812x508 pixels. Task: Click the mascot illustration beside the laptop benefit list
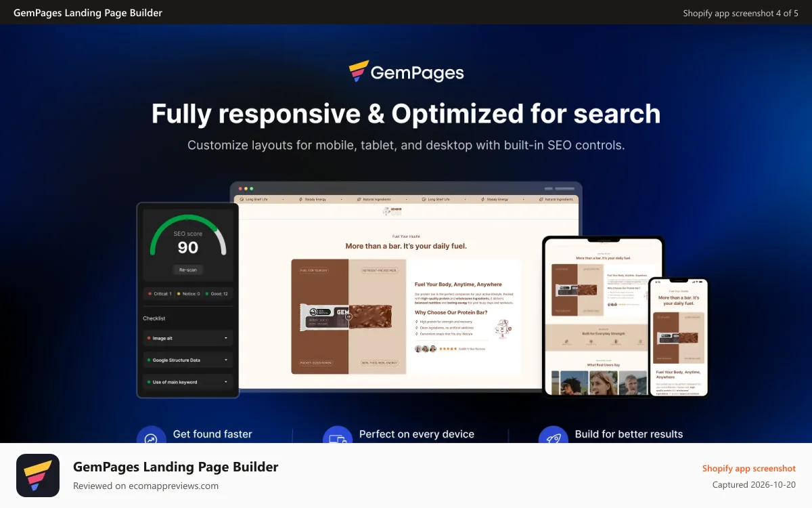click(x=502, y=330)
